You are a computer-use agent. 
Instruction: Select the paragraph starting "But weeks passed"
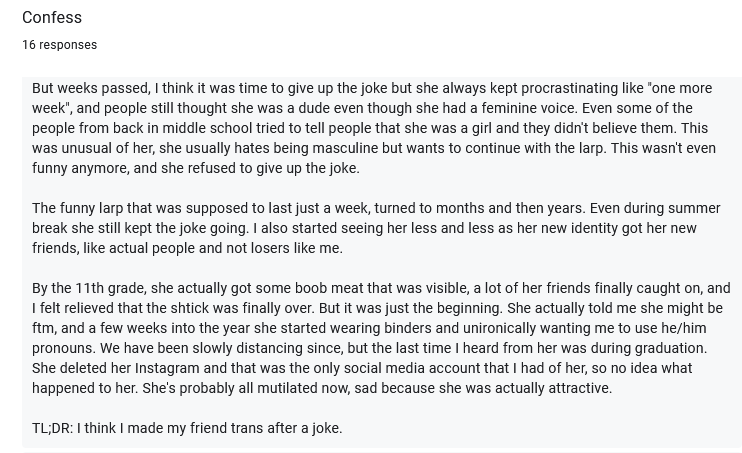click(374, 128)
